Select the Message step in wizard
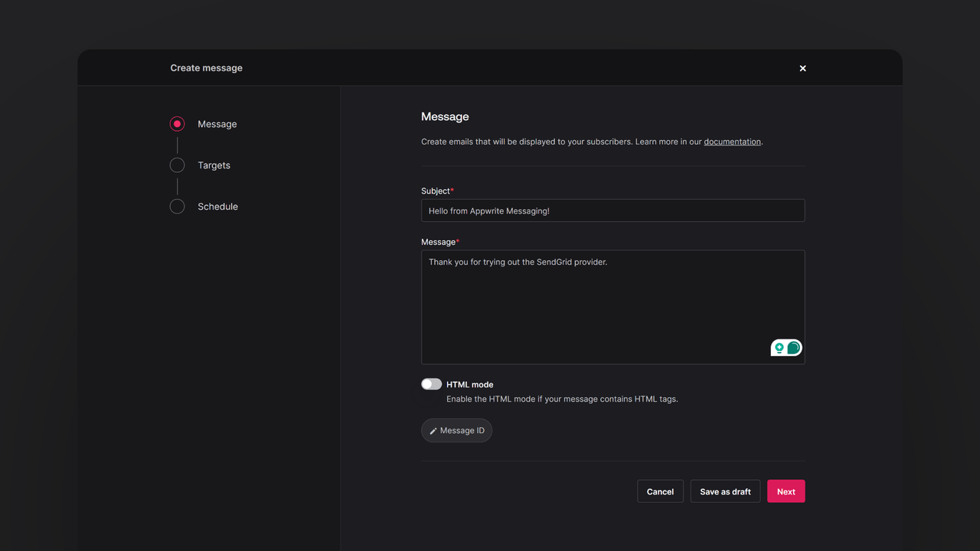 tap(204, 124)
